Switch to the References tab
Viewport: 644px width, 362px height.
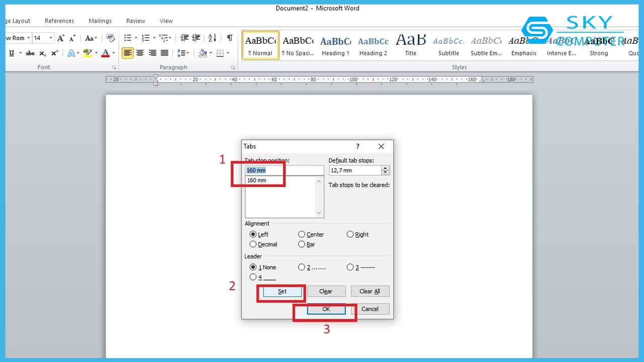(59, 21)
